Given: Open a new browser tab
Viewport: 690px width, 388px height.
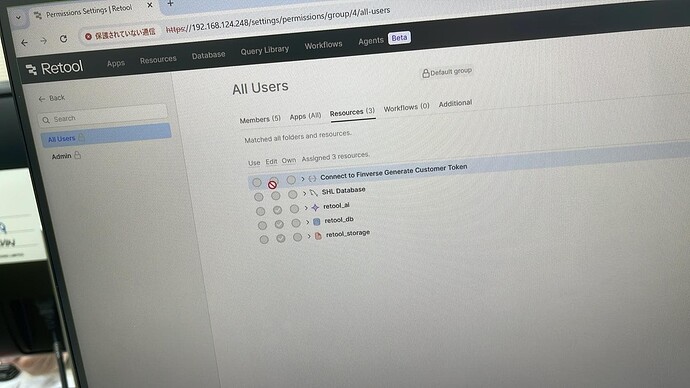Looking at the screenshot, I should point(170,4).
